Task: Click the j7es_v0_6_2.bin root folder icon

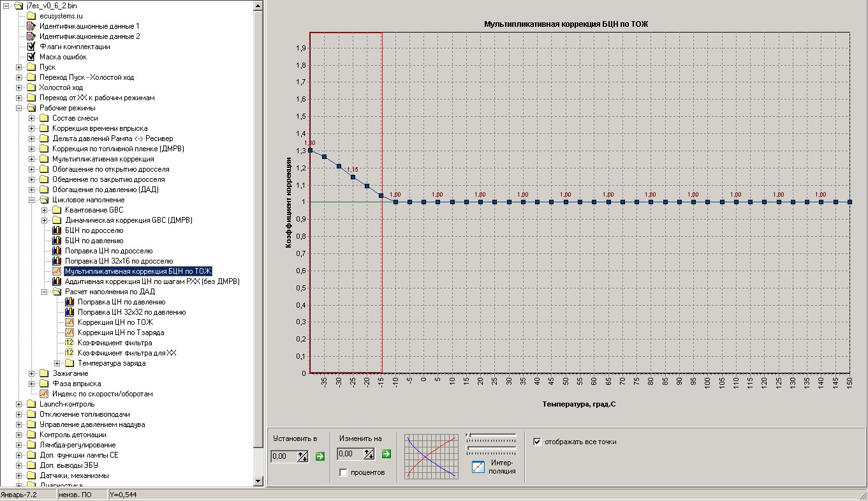Action: pyautogui.click(x=18, y=6)
